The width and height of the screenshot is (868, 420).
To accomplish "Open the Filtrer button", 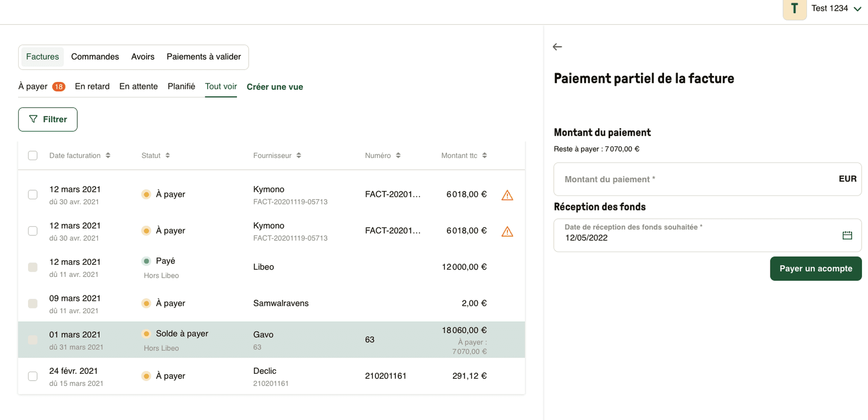I will click(48, 119).
